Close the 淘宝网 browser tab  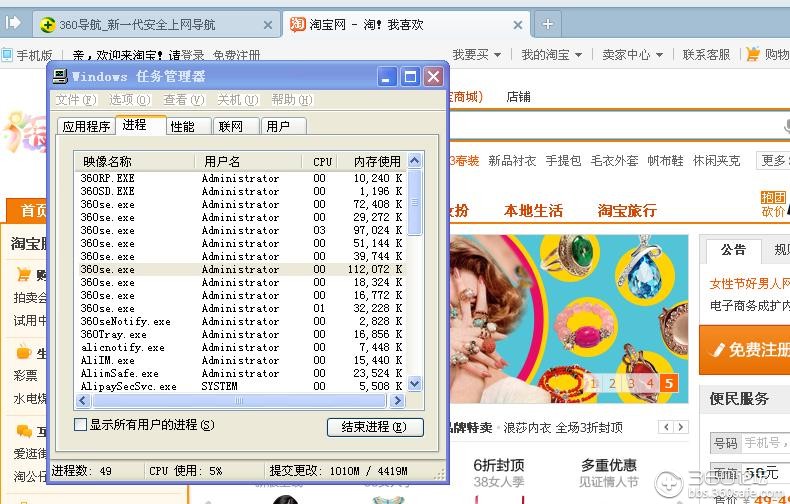[518, 25]
